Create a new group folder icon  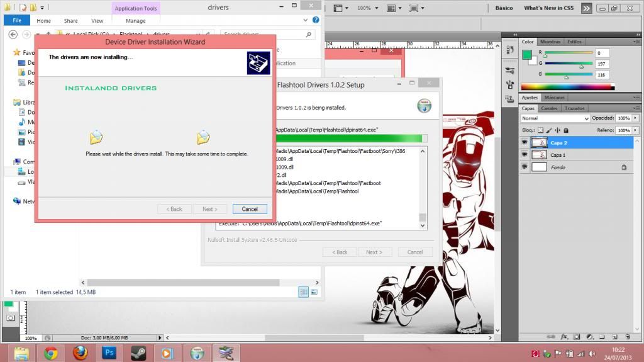[602, 336]
